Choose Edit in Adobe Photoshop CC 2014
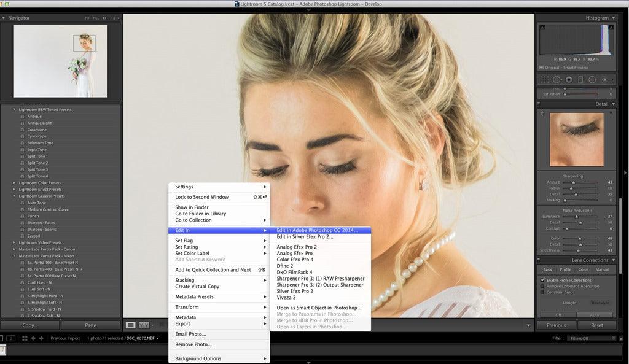This screenshot has width=629, height=364. coord(319,230)
